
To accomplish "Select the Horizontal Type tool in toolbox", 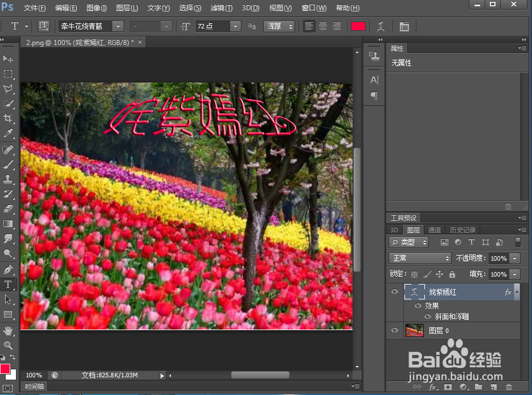I will coord(8,285).
